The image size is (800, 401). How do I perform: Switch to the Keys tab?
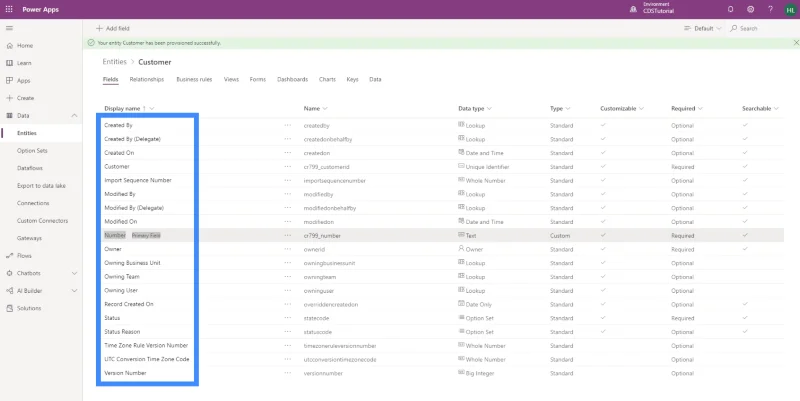tap(352, 80)
